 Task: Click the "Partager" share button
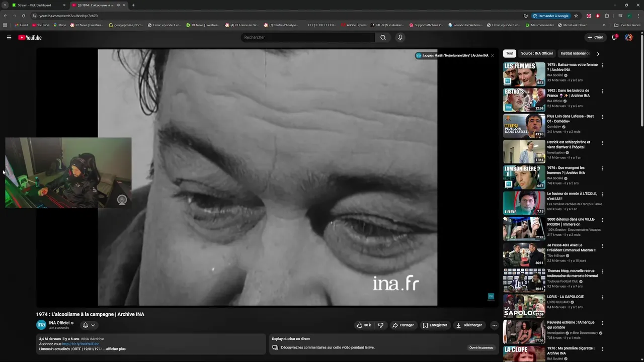pos(403,325)
